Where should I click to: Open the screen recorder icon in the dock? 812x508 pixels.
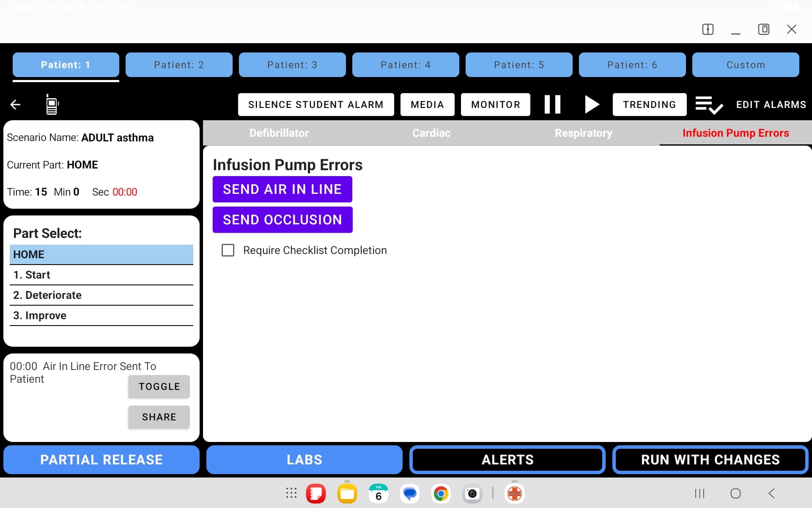[473, 493]
